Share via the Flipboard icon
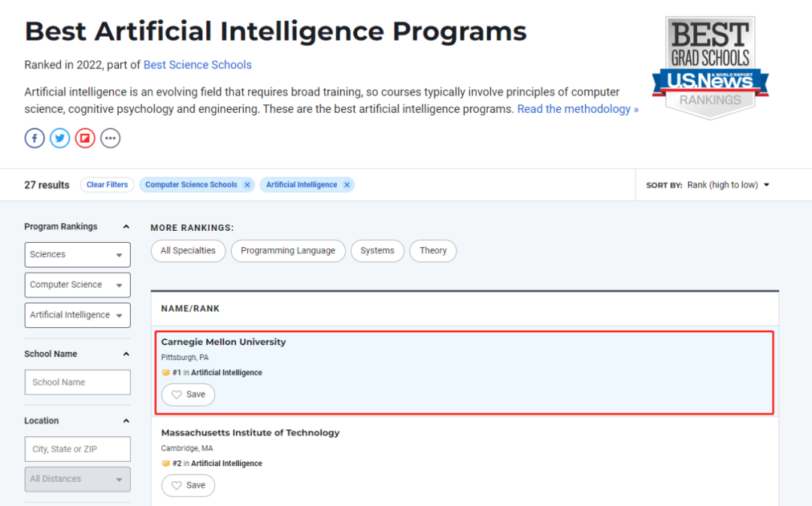Viewport: 812px width, 506px height. click(x=85, y=138)
